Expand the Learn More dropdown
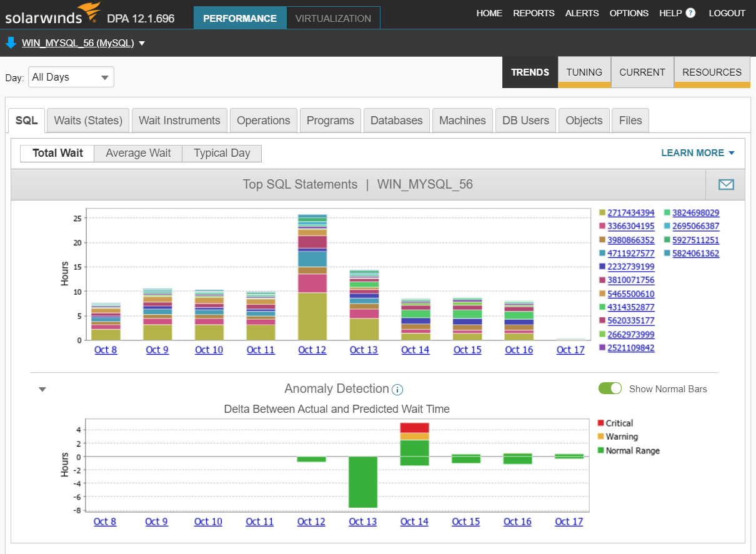Image resolution: width=756 pixels, height=554 pixels. click(698, 153)
